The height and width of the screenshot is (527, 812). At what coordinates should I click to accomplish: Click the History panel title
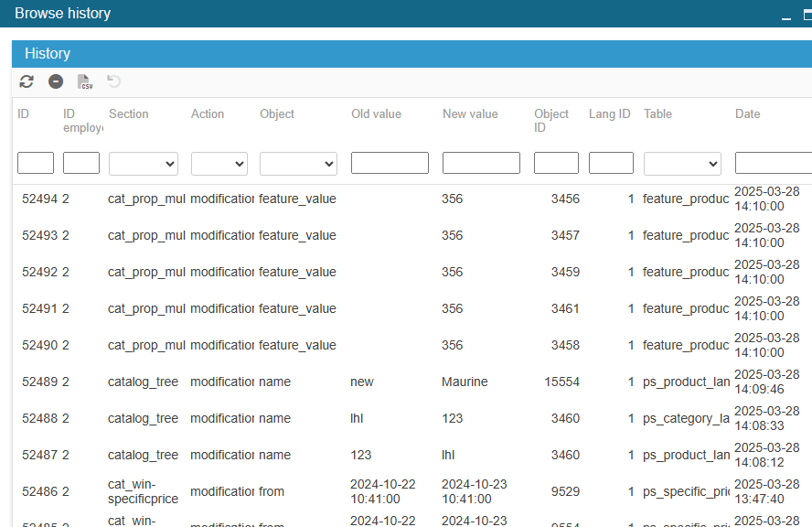coord(48,53)
